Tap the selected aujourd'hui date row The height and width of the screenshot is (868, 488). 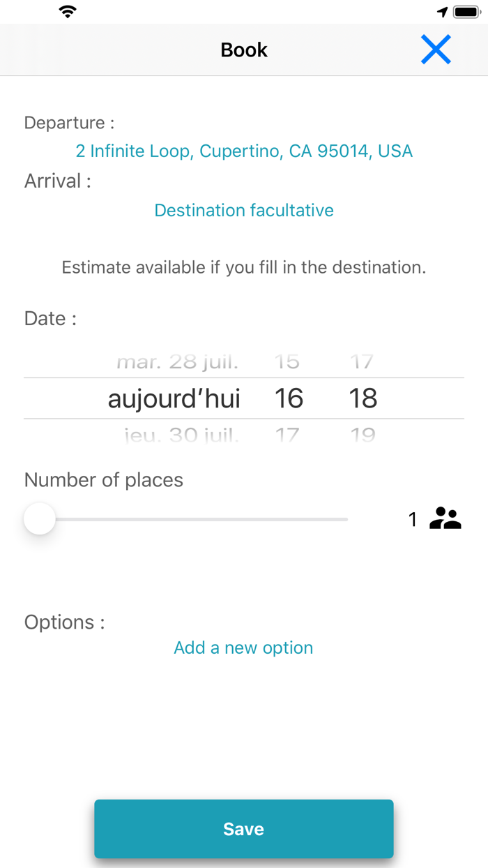[x=174, y=398]
